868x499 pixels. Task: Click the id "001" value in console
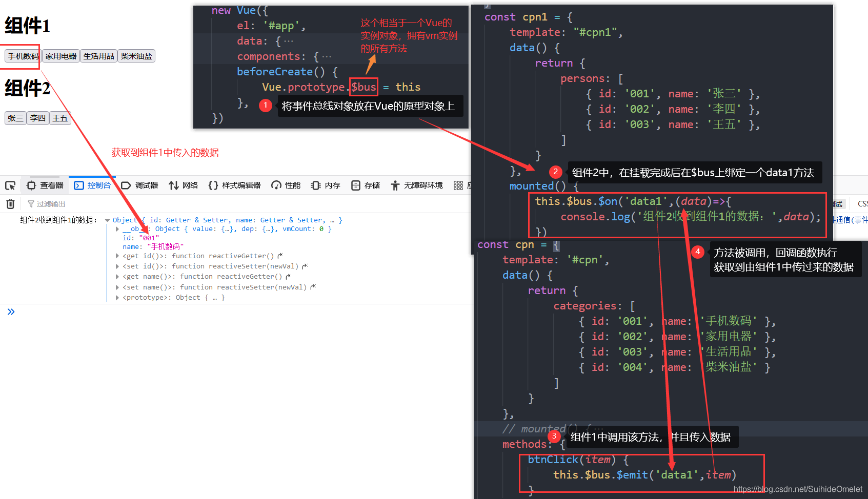point(149,238)
